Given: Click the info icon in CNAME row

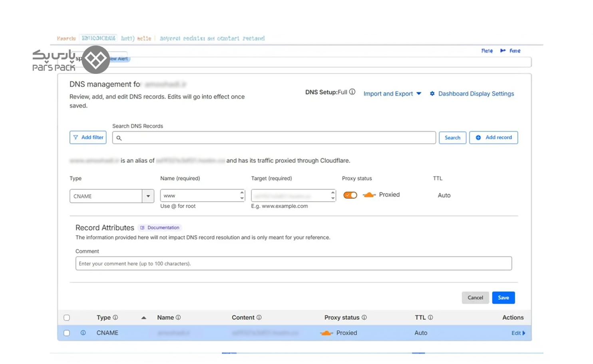Looking at the screenshot, I should 83,332.
